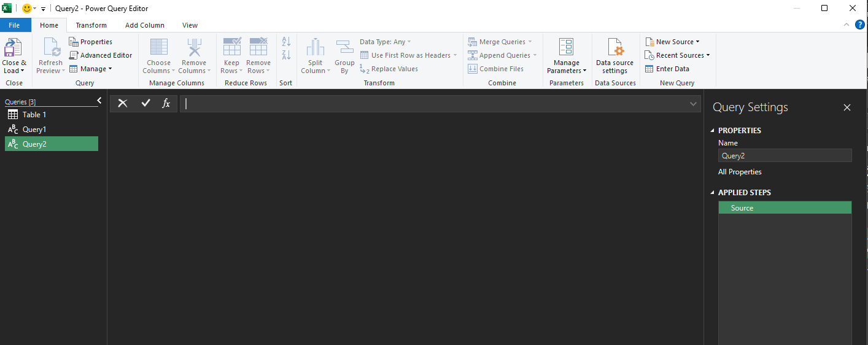Click the Split Column icon
Screen dimensions: 868x345
coord(316,47)
